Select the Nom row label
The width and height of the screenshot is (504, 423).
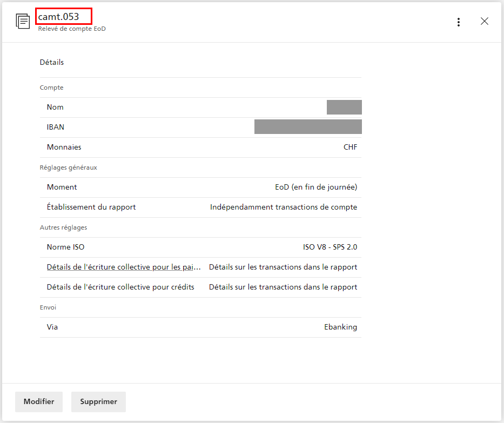click(55, 107)
